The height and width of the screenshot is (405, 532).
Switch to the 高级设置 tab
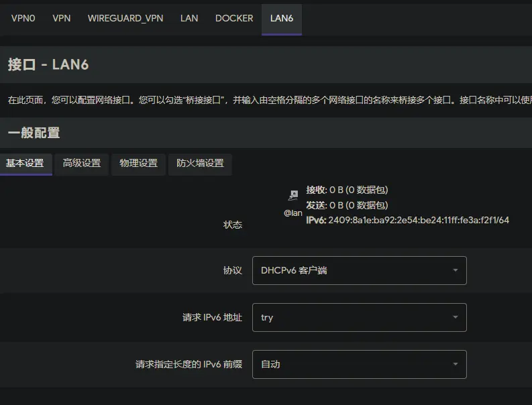coord(82,163)
